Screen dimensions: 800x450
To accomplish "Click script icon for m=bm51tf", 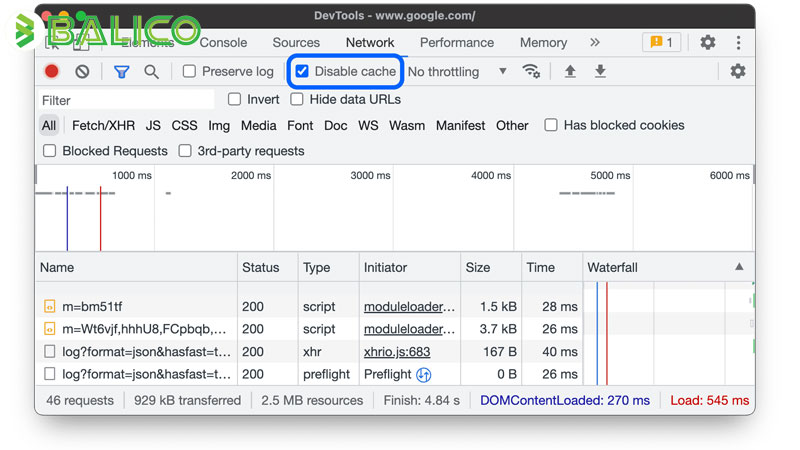I will point(49,307).
